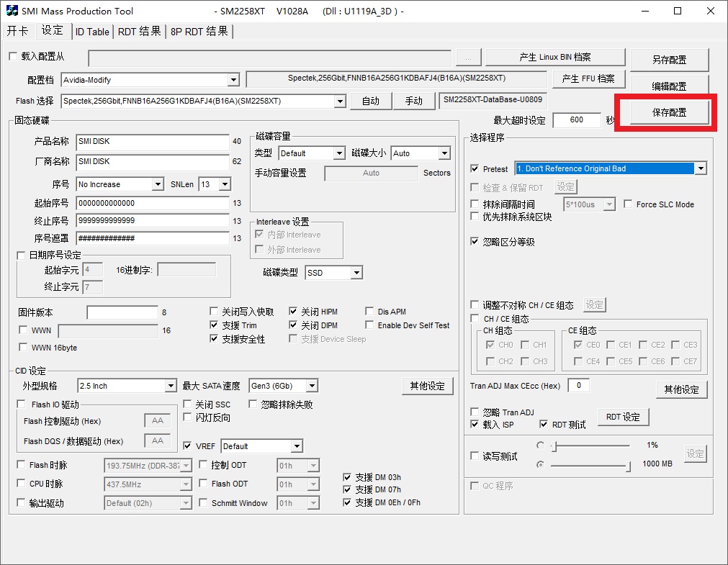Expand the Pretest mode dropdown

tap(700, 168)
